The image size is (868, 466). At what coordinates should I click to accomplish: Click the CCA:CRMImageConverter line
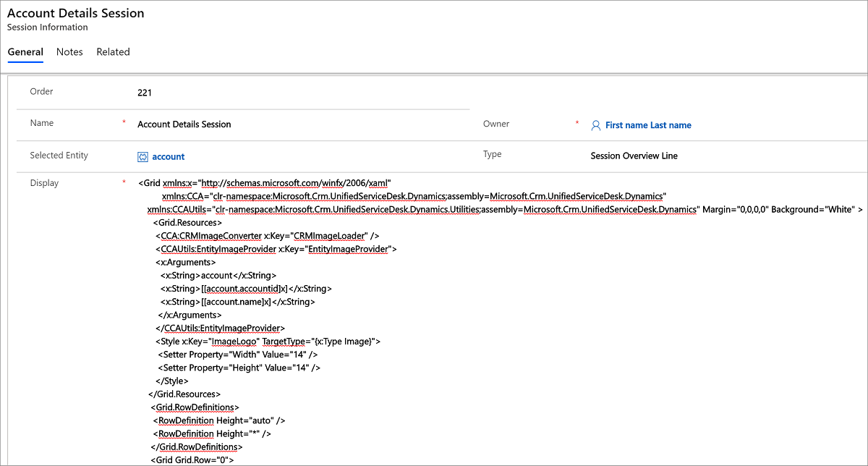(x=267, y=236)
